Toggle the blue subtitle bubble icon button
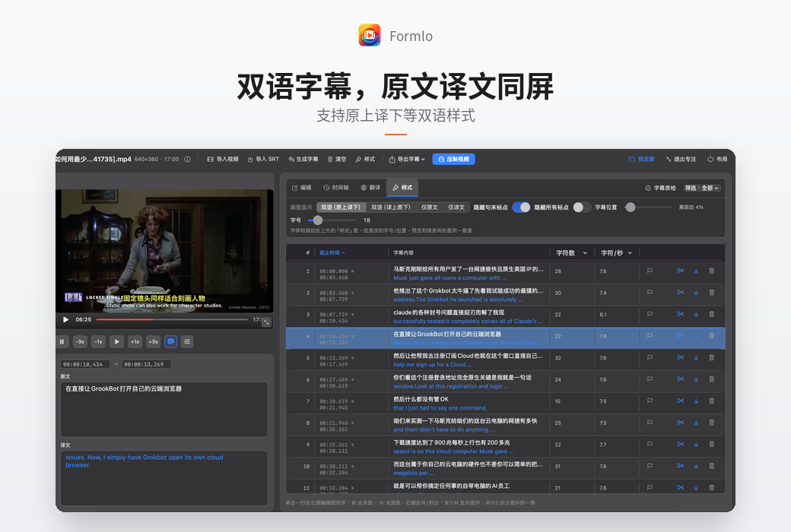Viewport: 791px width, 532px height. [x=171, y=342]
